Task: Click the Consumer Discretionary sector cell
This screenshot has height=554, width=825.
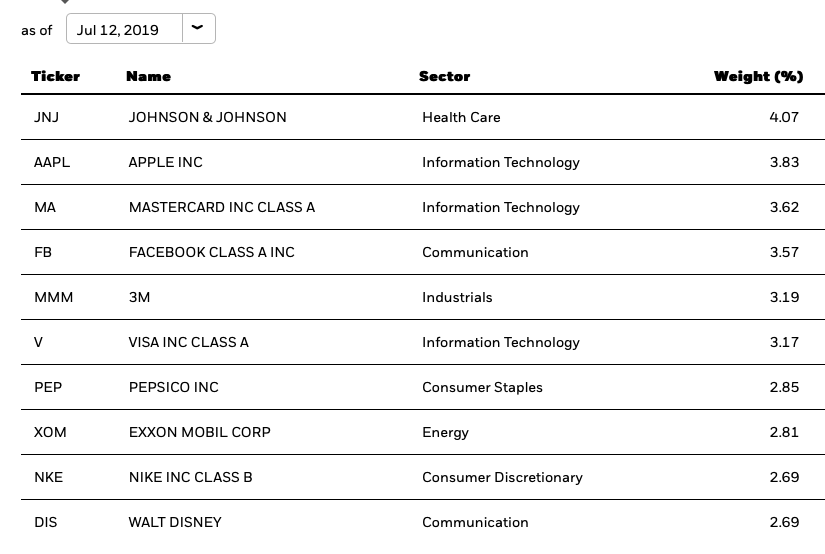Action: tap(502, 477)
